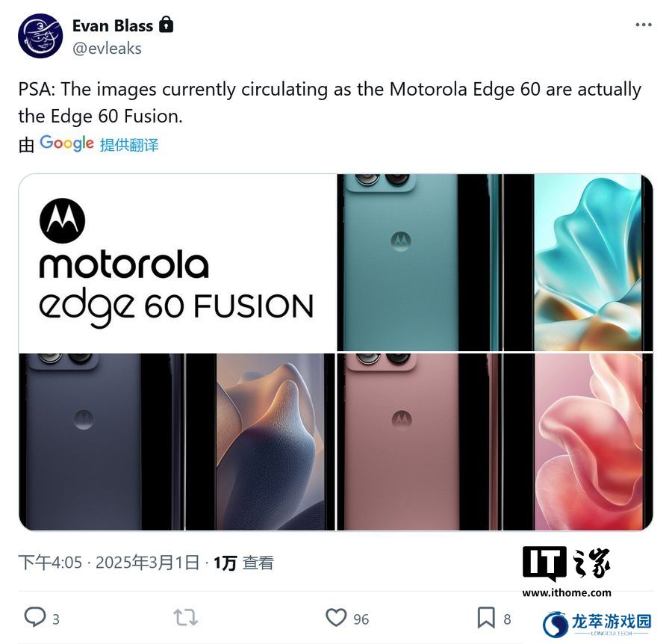Open the @evleaks handle link

pyautogui.click(x=107, y=49)
